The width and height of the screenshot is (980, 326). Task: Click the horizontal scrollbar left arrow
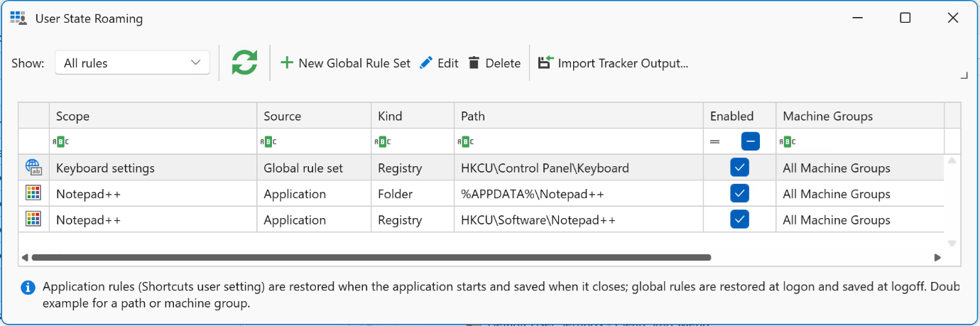25,257
